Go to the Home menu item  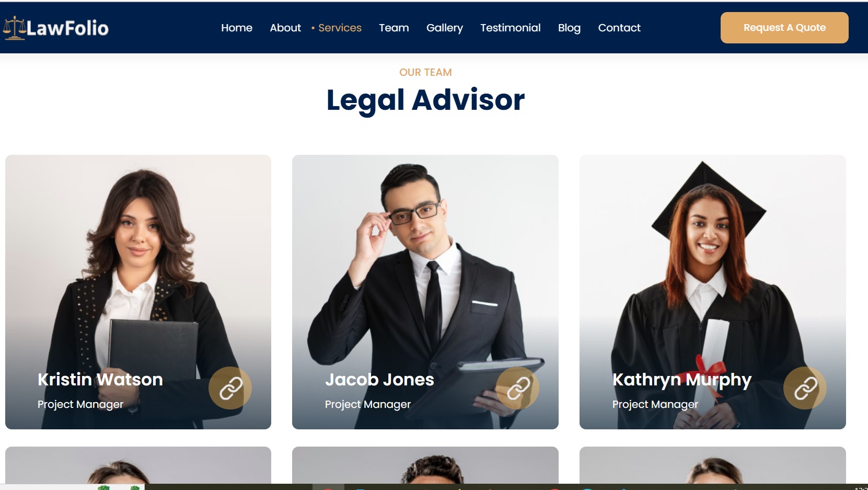coord(237,28)
